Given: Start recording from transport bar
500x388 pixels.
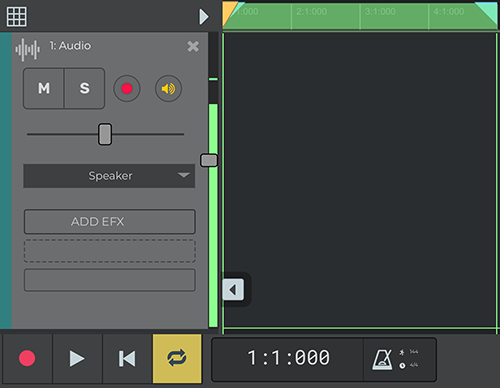Looking at the screenshot, I should coord(27,358).
